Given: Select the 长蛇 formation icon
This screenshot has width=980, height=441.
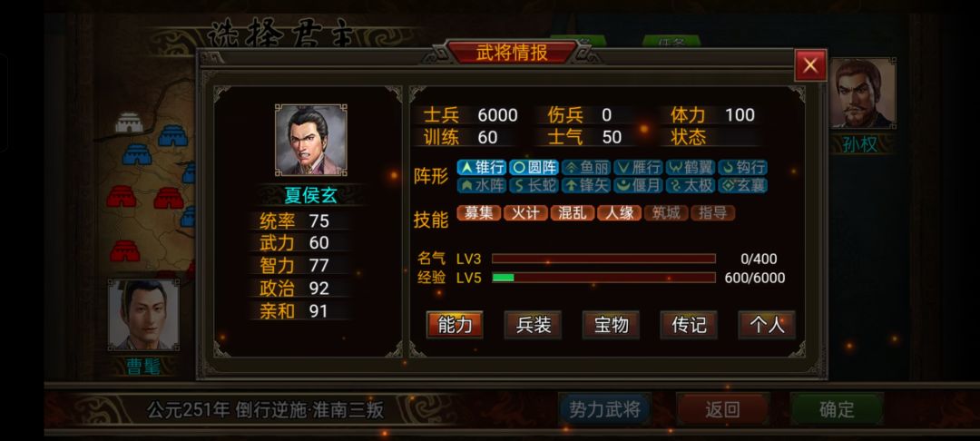Looking at the screenshot, I should 534,185.
